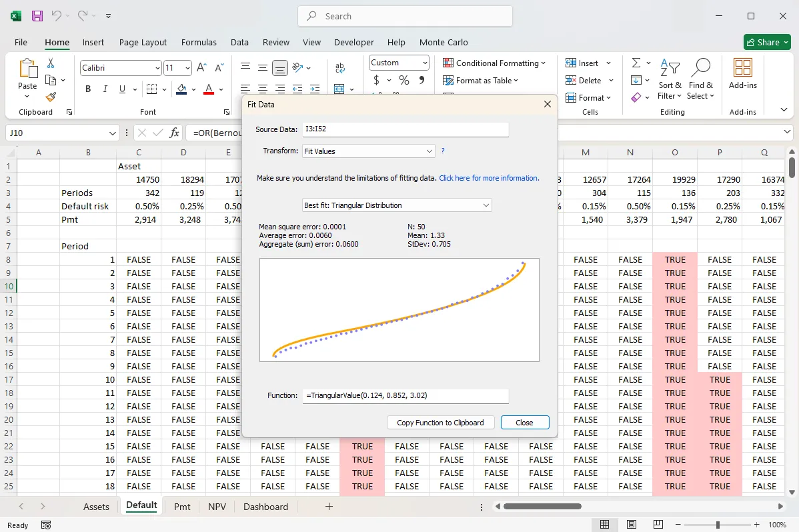Viewport: 799px width, 532px height.
Task: Apply the Percent Style format
Action: (402, 79)
